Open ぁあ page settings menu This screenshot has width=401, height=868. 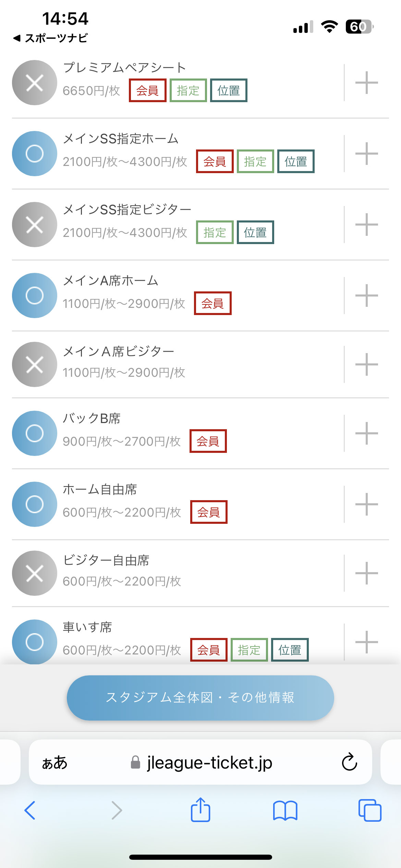54,762
